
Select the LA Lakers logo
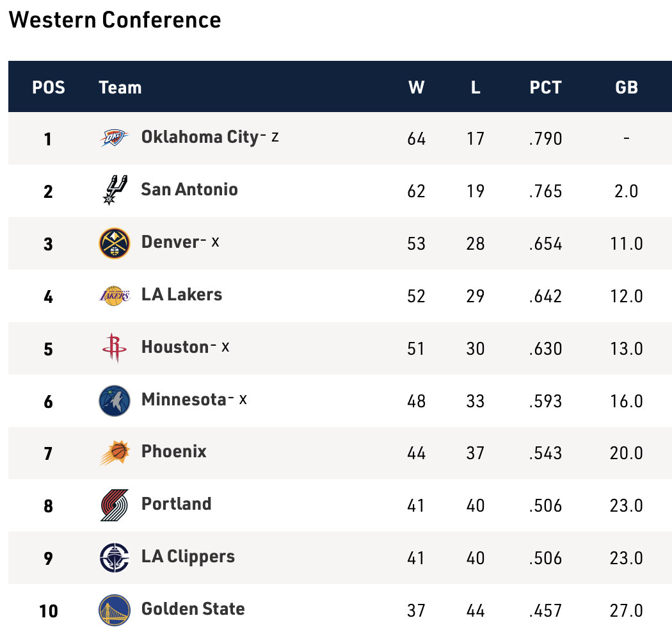click(x=115, y=295)
